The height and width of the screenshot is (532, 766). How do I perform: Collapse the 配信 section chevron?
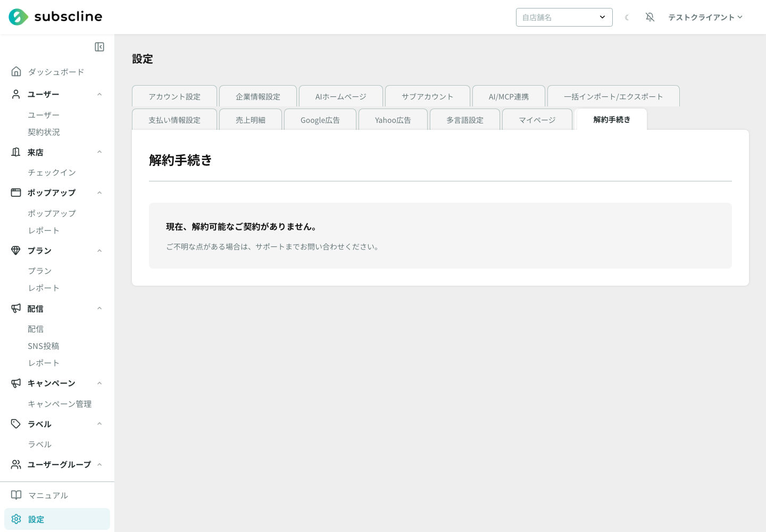[x=99, y=309]
